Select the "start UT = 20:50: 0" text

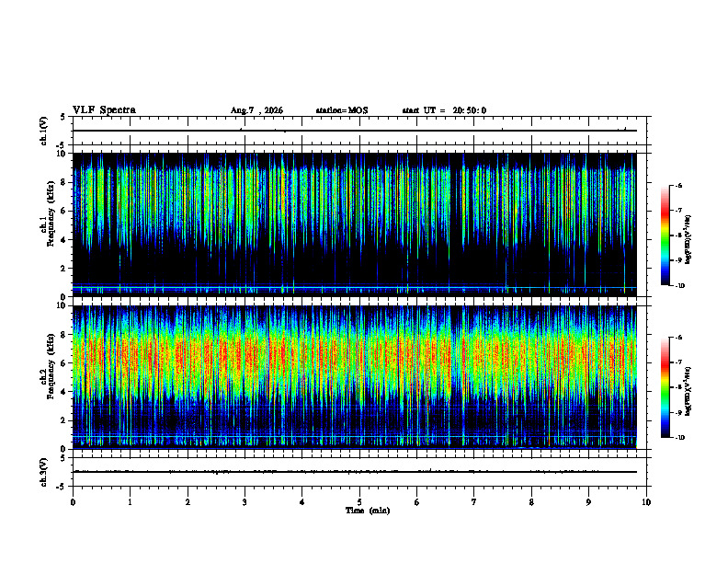(x=444, y=110)
